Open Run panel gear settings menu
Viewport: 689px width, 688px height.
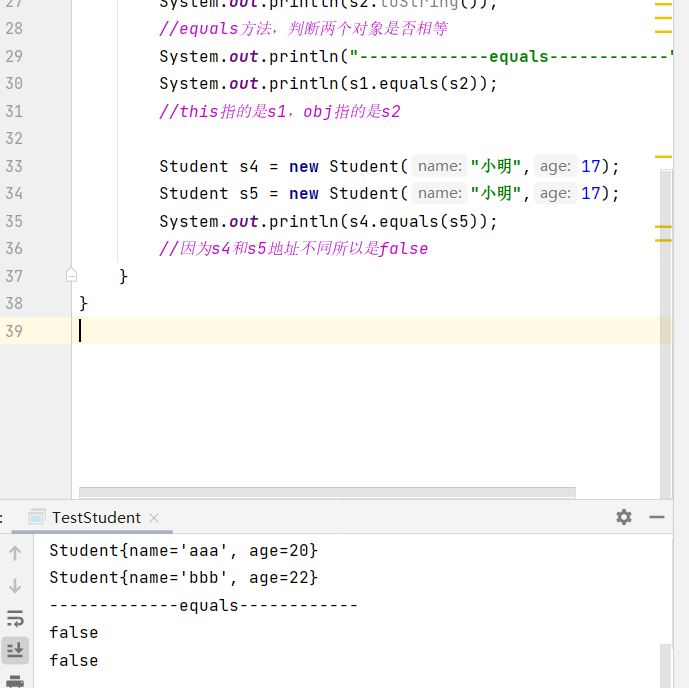pos(624,517)
